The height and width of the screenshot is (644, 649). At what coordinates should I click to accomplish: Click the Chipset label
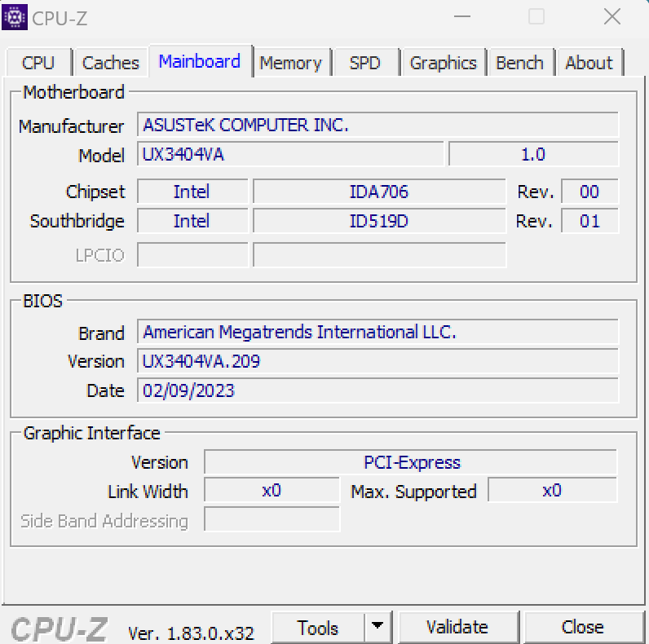[x=95, y=192]
